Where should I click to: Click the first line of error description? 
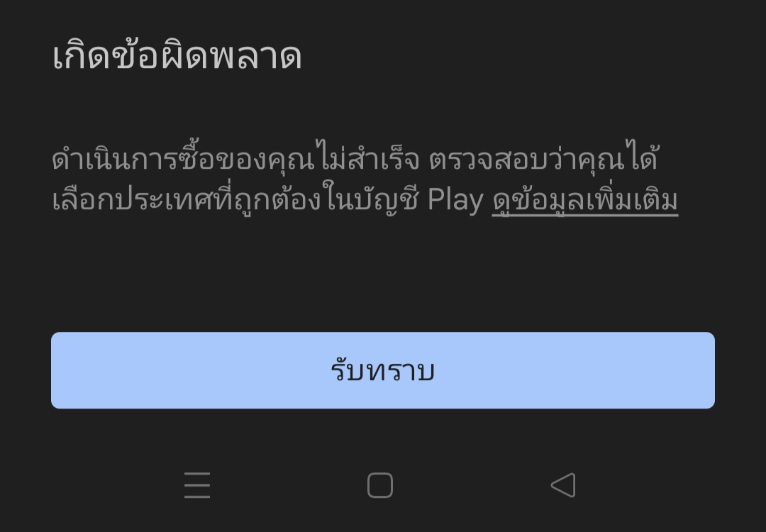355,157
